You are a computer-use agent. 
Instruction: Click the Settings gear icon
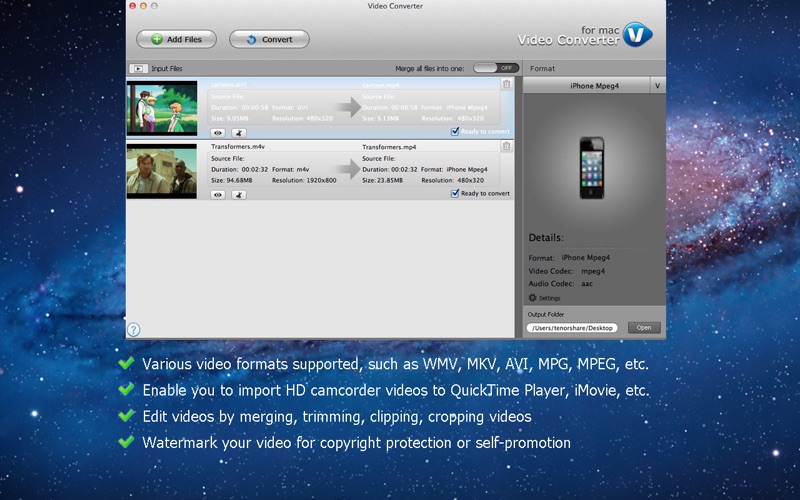click(x=533, y=297)
